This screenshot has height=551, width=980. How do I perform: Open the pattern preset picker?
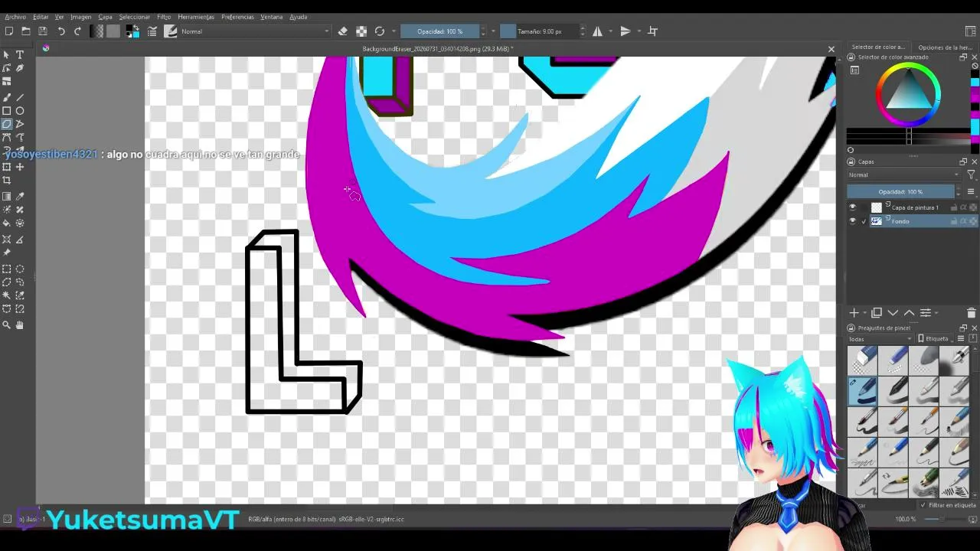point(113,31)
